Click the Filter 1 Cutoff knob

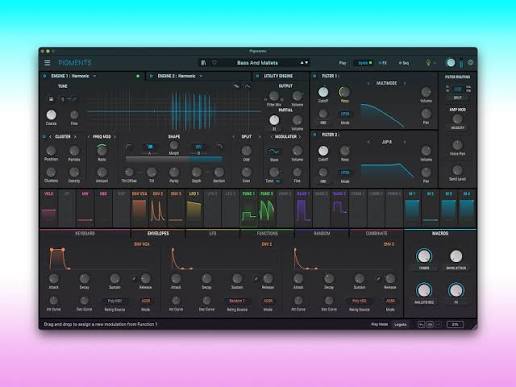[323, 92]
